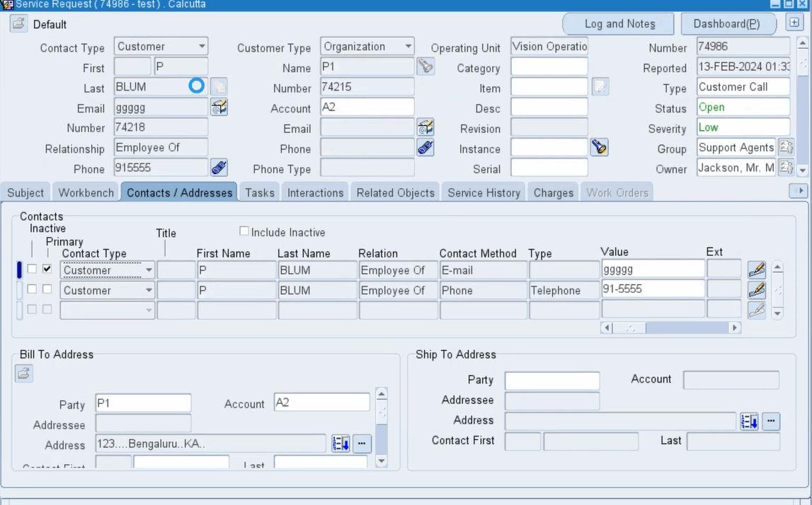The image size is (812, 505).
Task: Click the folder icon under Bill To Address
Action: (x=24, y=373)
